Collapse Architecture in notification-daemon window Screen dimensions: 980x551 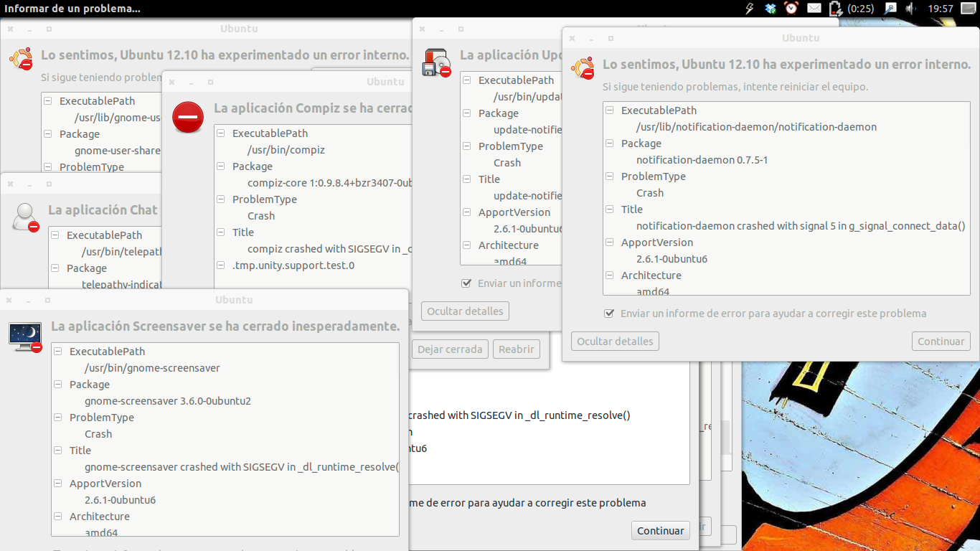(610, 275)
